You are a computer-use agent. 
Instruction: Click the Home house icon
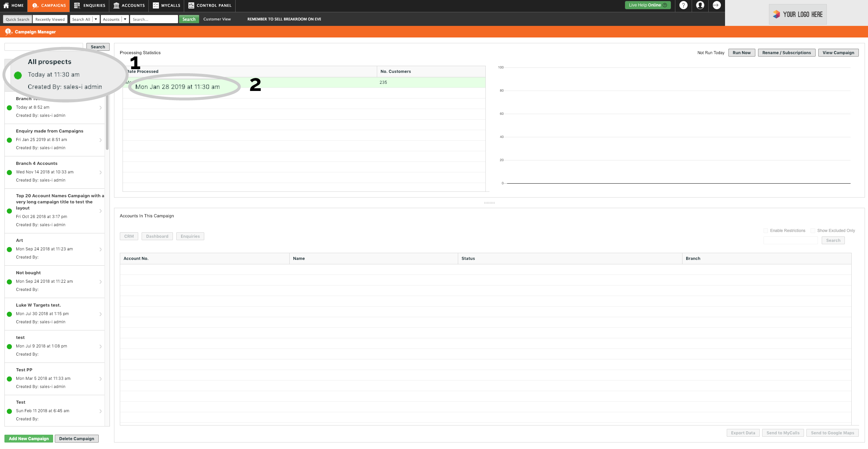pyautogui.click(x=6, y=5)
